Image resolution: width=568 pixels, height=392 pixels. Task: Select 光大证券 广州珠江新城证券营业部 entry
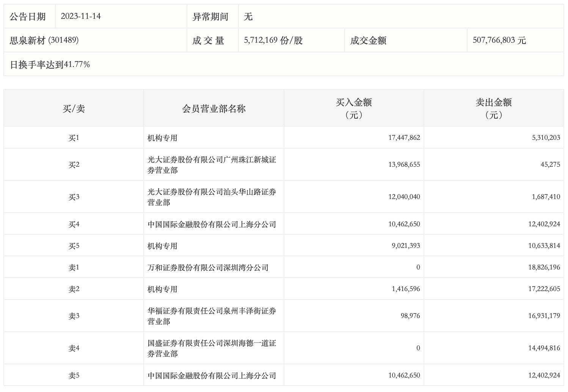[x=212, y=165]
